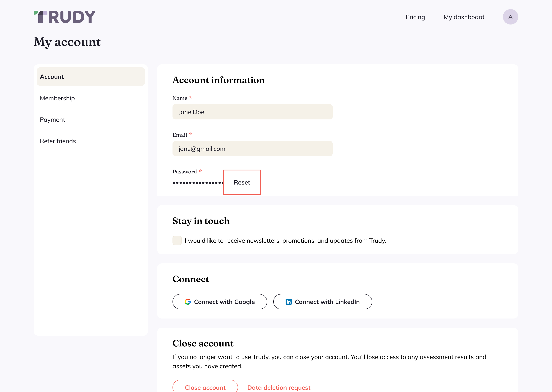Click the Pricing navigation icon
The width and height of the screenshot is (552, 392).
[x=415, y=17]
